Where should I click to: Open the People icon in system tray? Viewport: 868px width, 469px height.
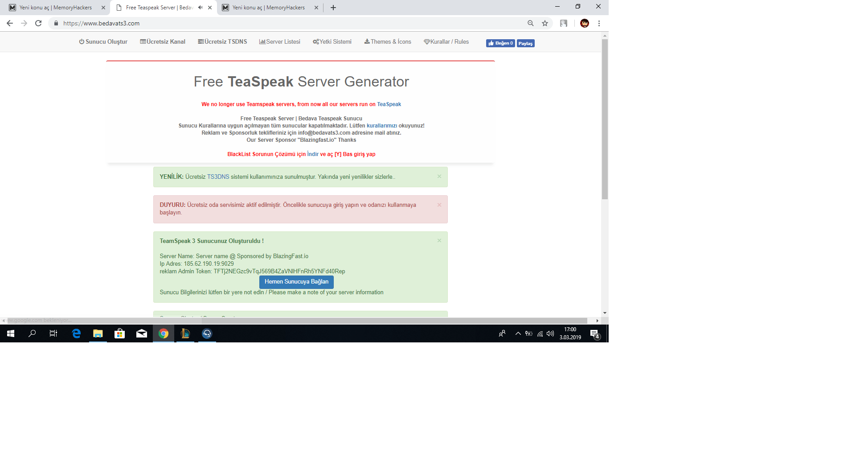point(502,333)
